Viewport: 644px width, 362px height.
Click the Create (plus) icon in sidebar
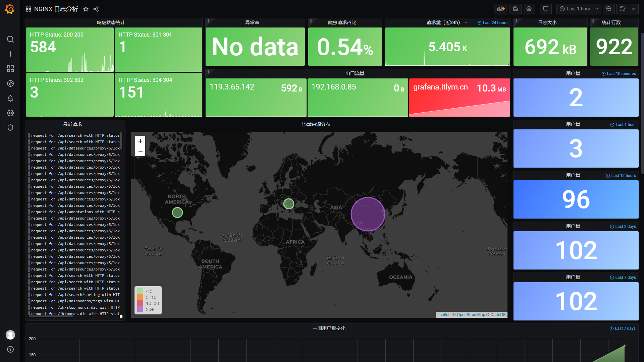pyautogui.click(x=10, y=54)
